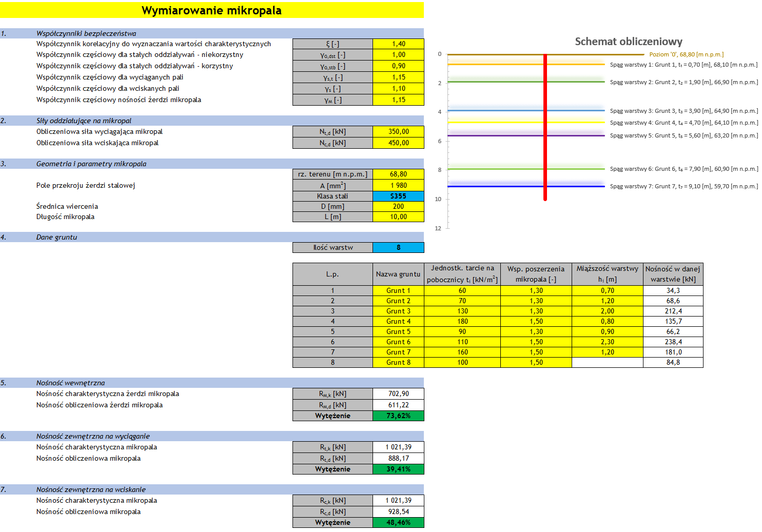Screen dimensions: 762x532
Task: Click the Rc,d design capacity value 928,54
Action: click(x=398, y=512)
